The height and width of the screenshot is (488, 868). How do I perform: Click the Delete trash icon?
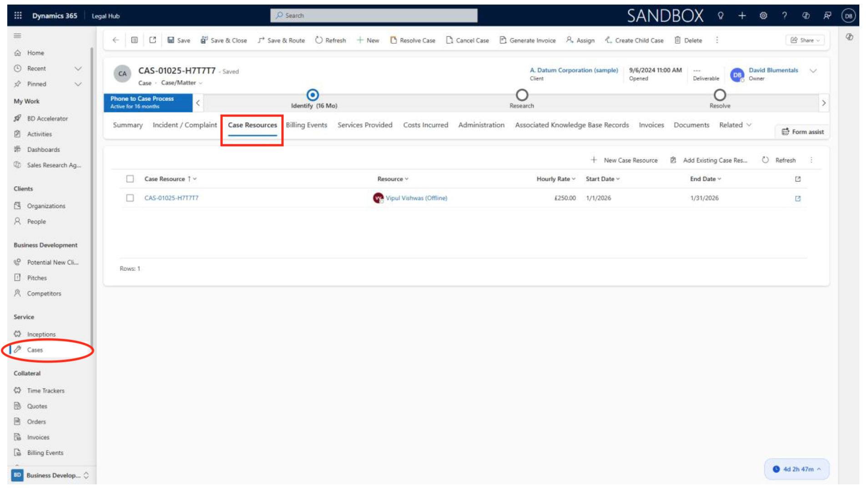[677, 40]
